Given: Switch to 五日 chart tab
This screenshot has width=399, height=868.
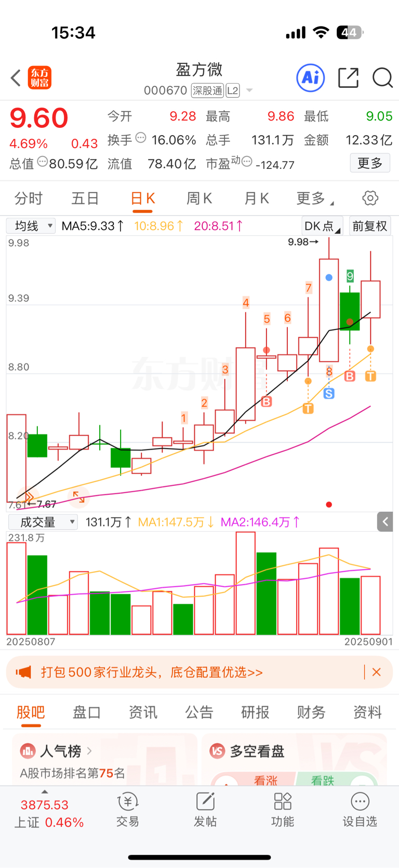Looking at the screenshot, I should (85, 198).
